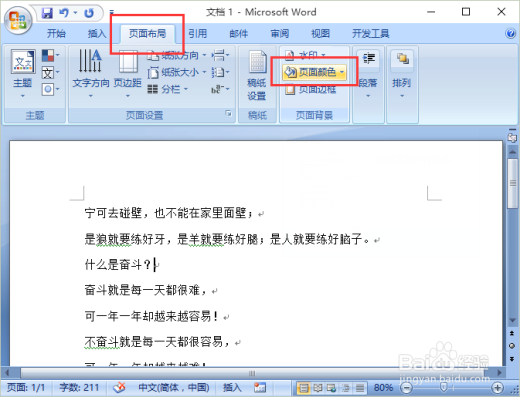The height and width of the screenshot is (397, 520).
Task: Customize the quick access toolbar dropdown
Action: (x=112, y=13)
